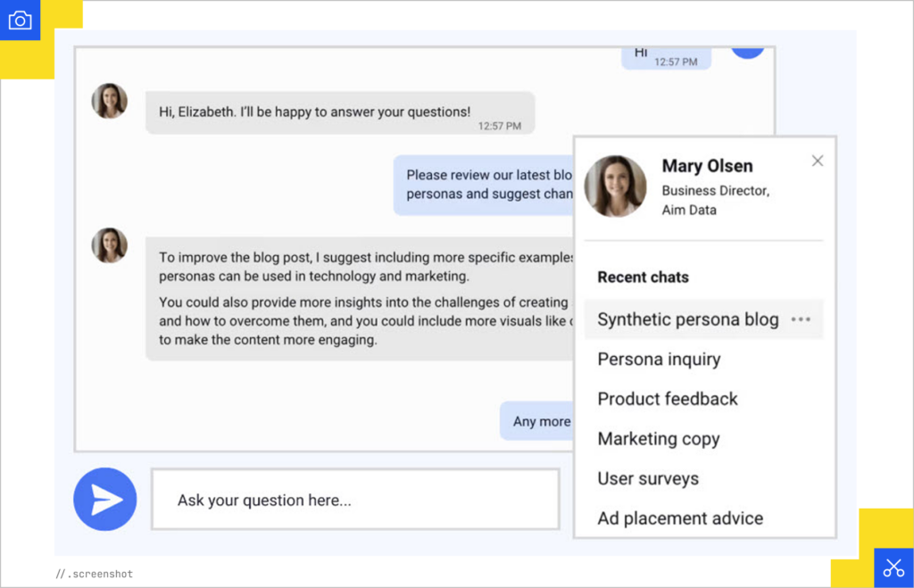Open options for Synthetic persona blog chat

click(801, 319)
